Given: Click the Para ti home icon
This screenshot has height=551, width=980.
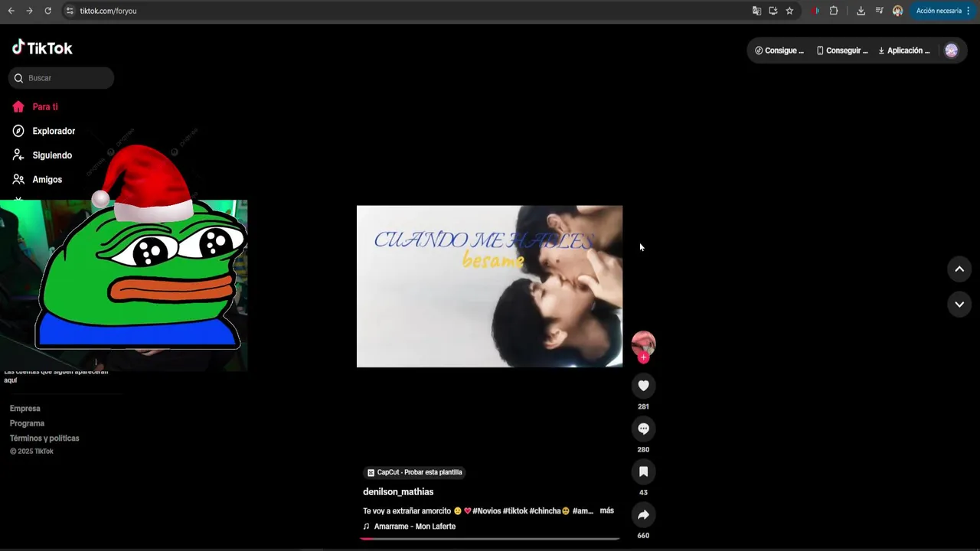Looking at the screenshot, I should click(18, 107).
